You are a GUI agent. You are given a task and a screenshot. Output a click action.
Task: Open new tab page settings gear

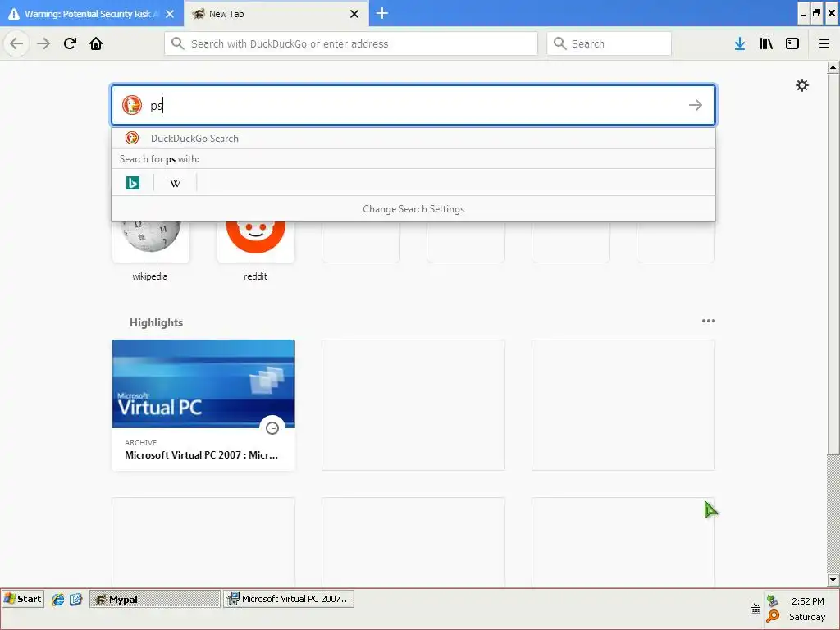pos(802,85)
